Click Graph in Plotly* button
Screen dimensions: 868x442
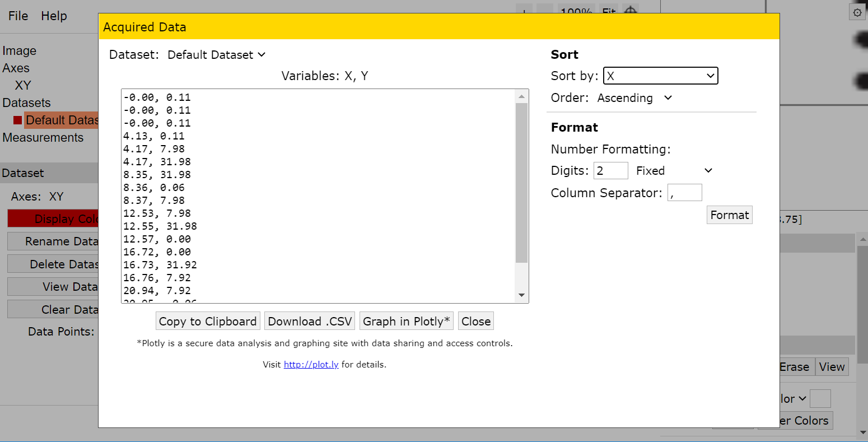click(406, 321)
